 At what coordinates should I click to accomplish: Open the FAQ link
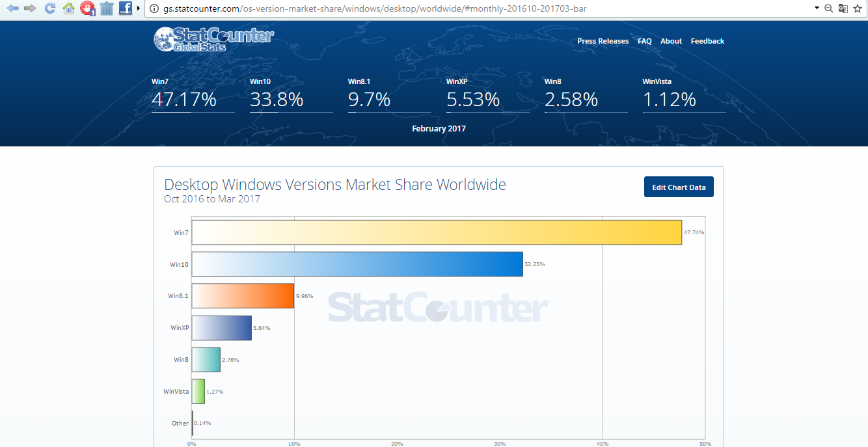(645, 41)
